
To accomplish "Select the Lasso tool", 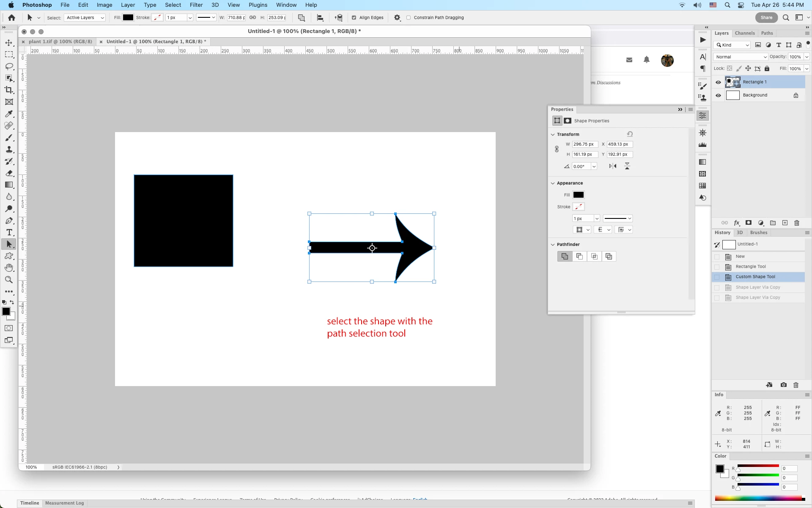I will pos(9,66).
